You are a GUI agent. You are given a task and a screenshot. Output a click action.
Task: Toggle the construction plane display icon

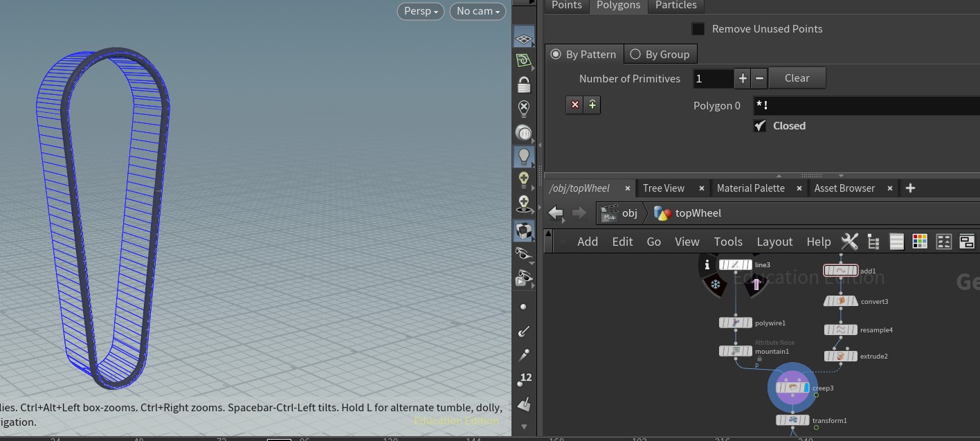point(524,38)
